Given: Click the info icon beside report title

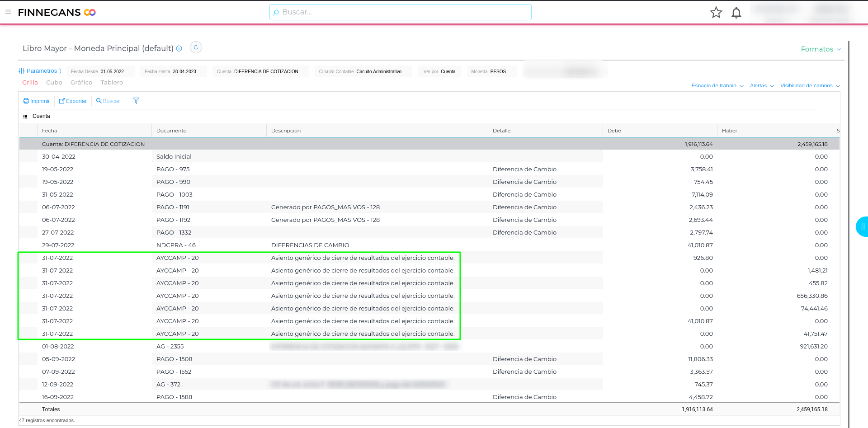Looking at the screenshot, I should pyautogui.click(x=179, y=48).
